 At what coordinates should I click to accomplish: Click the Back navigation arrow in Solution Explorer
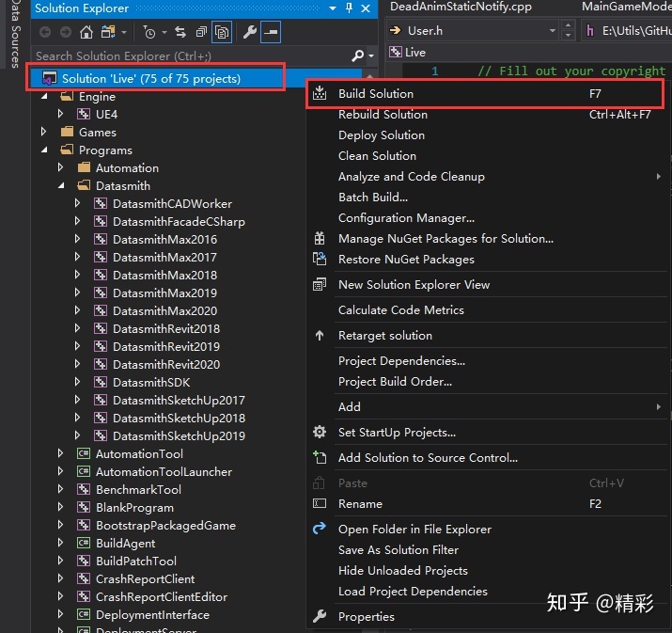[x=45, y=32]
